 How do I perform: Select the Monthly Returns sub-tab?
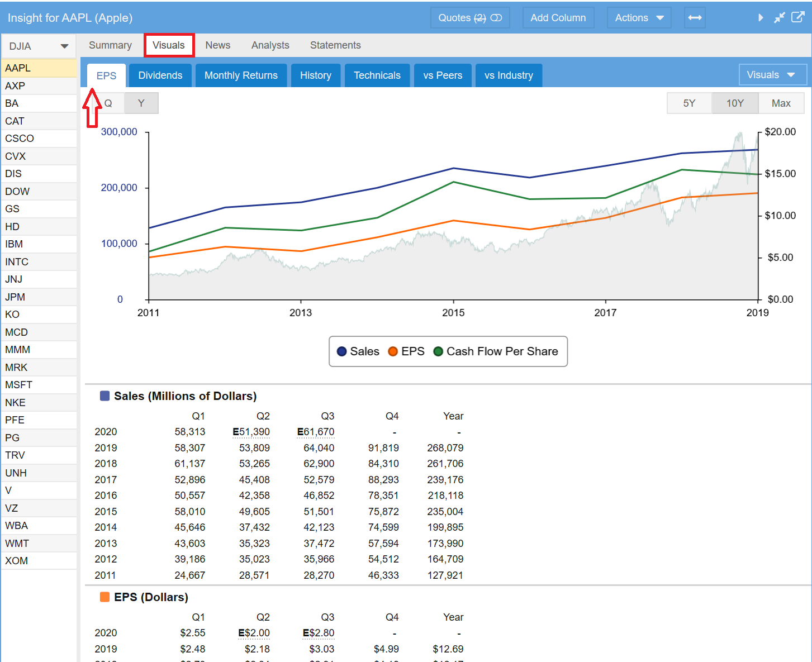pos(241,75)
